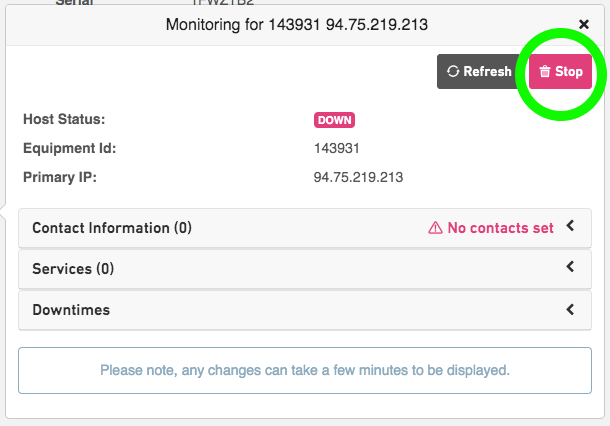Click the warning triangle icon
This screenshot has height=426, width=610.
[x=435, y=228]
